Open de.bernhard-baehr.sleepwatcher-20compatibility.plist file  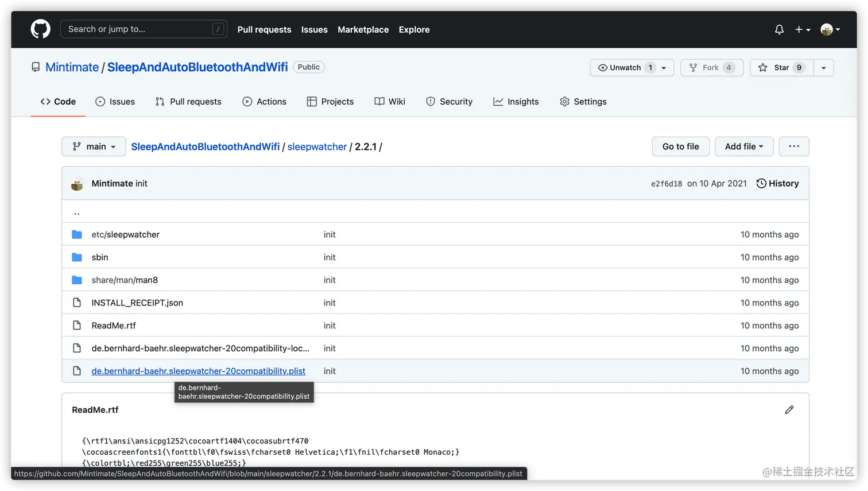[x=199, y=371]
